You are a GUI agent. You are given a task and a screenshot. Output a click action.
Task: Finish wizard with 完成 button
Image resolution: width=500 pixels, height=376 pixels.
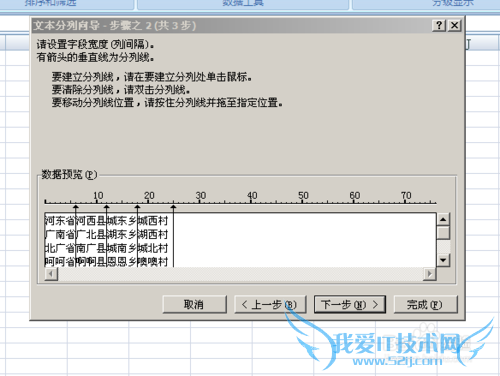tap(425, 304)
